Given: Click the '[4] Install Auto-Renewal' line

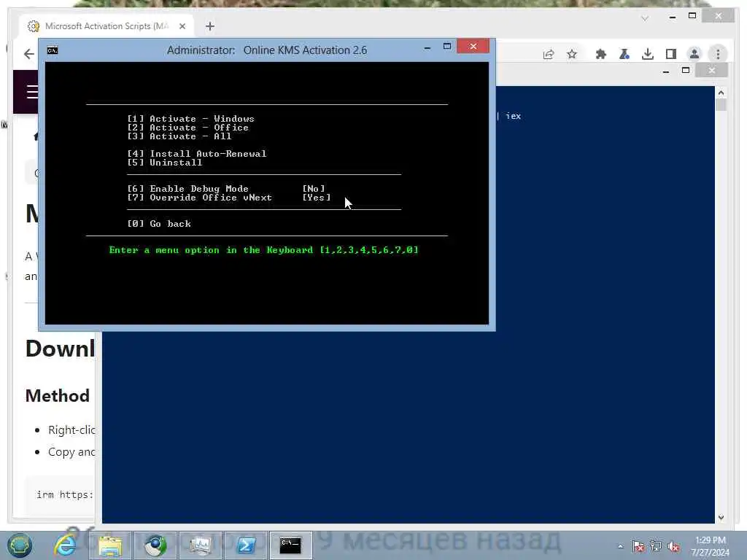Looking at the screenshot, I should (x=197, y=153).
